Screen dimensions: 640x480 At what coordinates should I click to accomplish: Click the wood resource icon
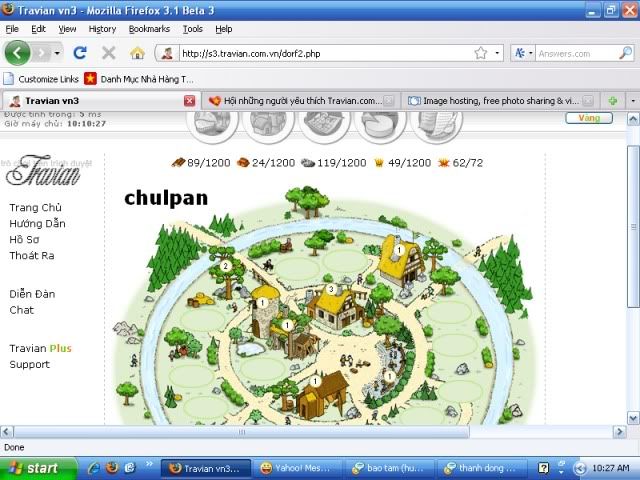pos(178,163)
